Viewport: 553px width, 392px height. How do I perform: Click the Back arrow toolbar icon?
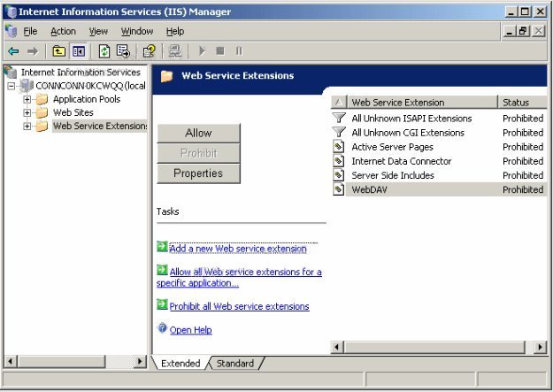13,51
